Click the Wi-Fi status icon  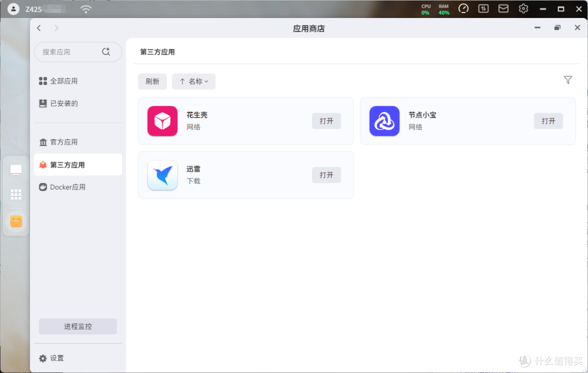pyautogui.click(x=86, y=9)
